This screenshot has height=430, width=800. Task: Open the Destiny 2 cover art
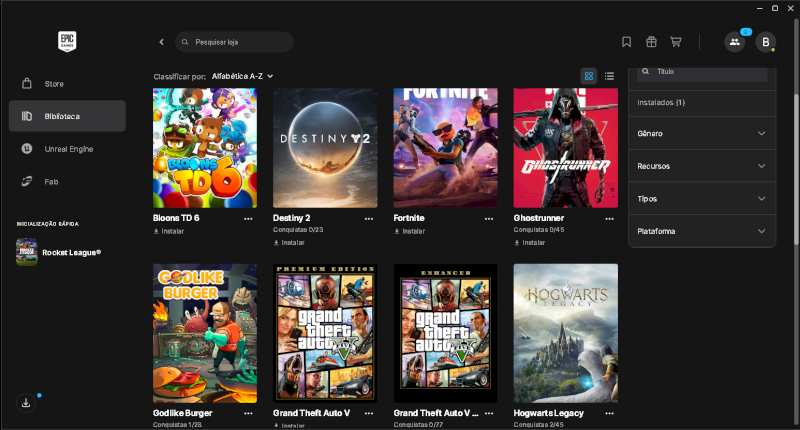click(325, 148)
